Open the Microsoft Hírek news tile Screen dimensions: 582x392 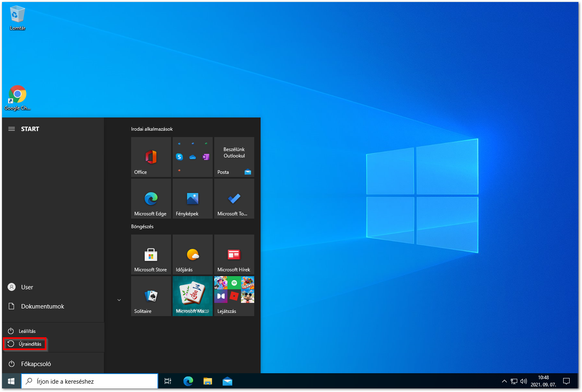234,255
